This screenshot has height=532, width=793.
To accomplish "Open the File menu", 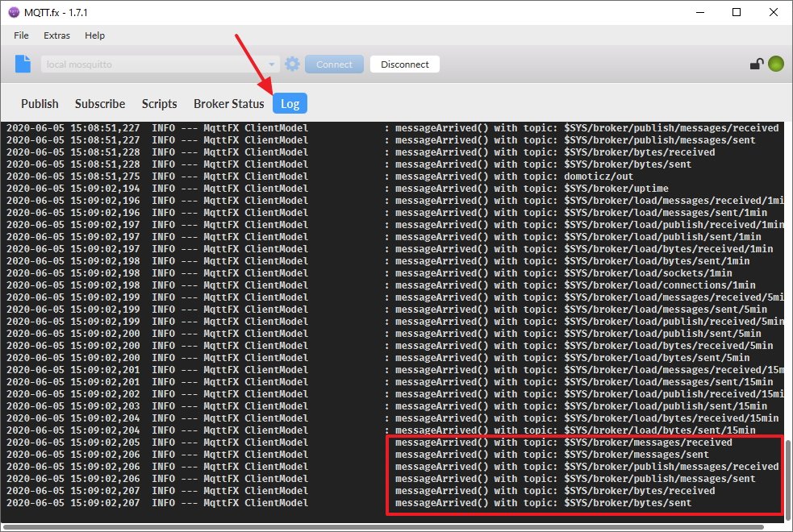I will [x=21, y=35].
